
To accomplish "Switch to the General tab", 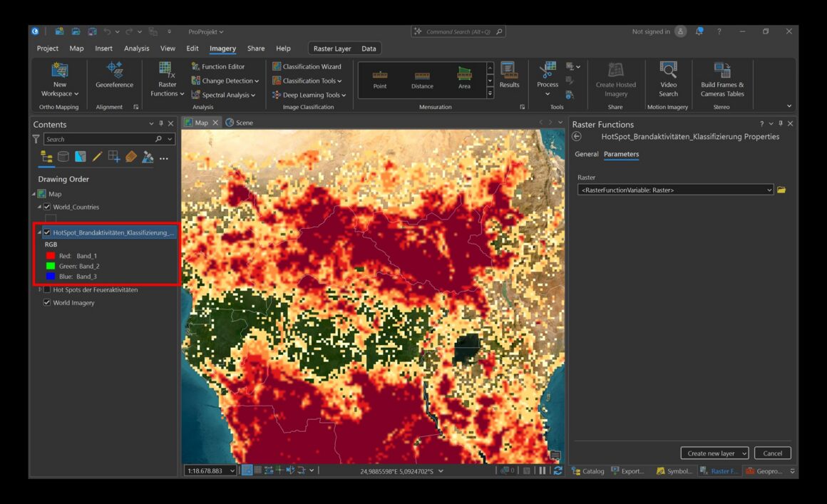I will [586, 154].
